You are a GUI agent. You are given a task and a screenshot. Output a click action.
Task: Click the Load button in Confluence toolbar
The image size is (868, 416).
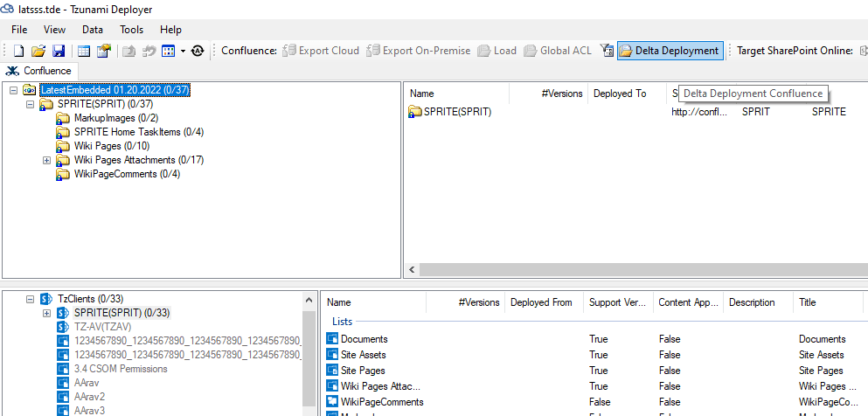(x=497, y=51)
